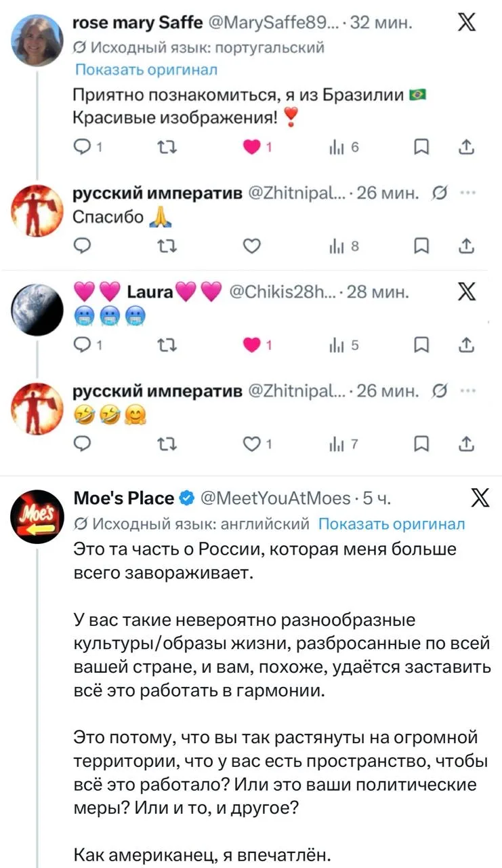Open more options on Спасибо reply

point(467,193)
